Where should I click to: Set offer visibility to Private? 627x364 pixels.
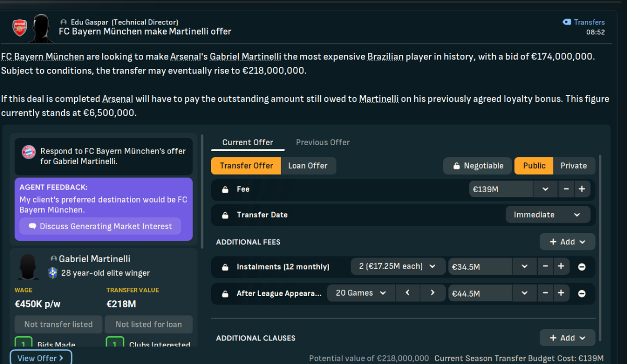point(574,166)
